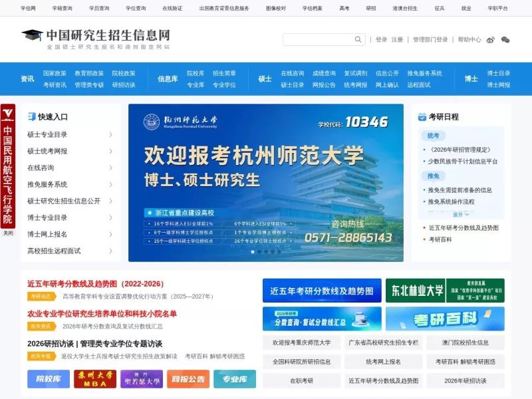This screenshot has height=399, width=532.
Task: Click the blue 院校库 button
Action: tap(49, 379)
